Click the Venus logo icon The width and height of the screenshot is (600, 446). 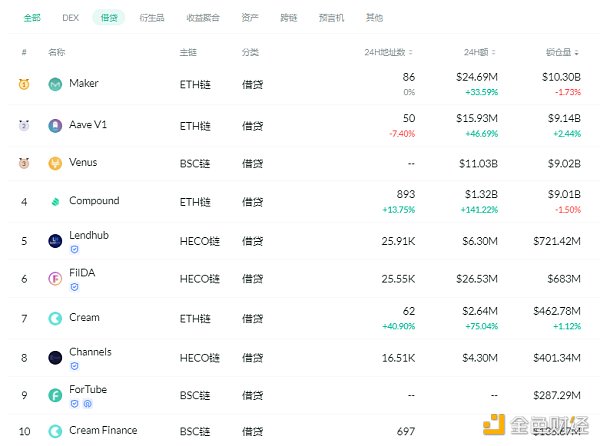pos(55,164)
